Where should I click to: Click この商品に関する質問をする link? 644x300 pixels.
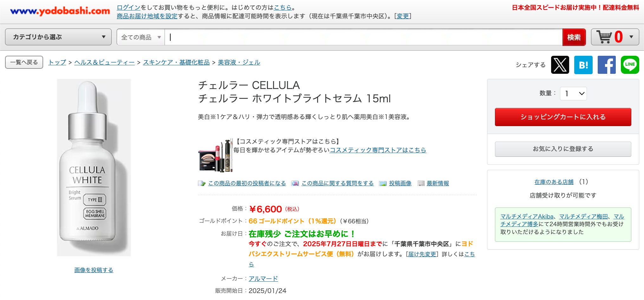click(337, 183)
